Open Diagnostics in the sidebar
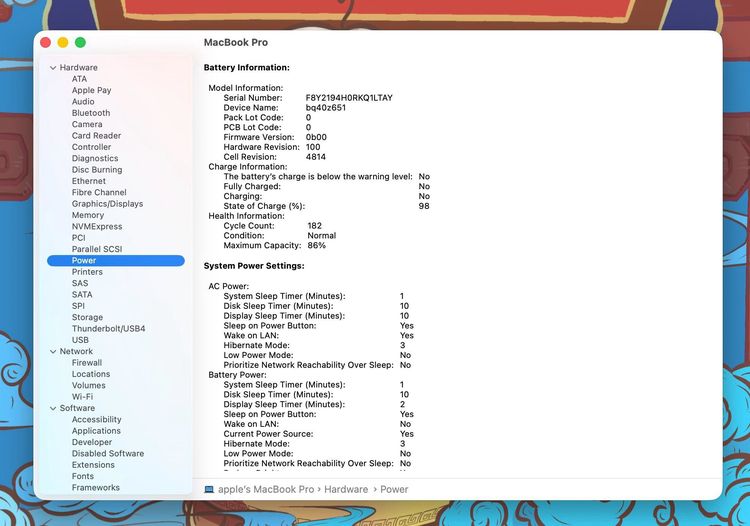Viewport: 750px width, 526px height. click(x=95, y=158)
